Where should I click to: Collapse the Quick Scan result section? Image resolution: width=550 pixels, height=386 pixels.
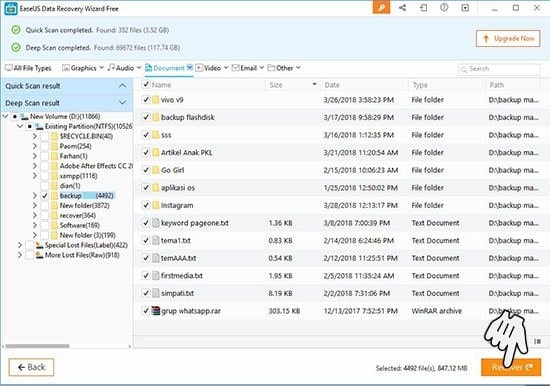point(122,86)
